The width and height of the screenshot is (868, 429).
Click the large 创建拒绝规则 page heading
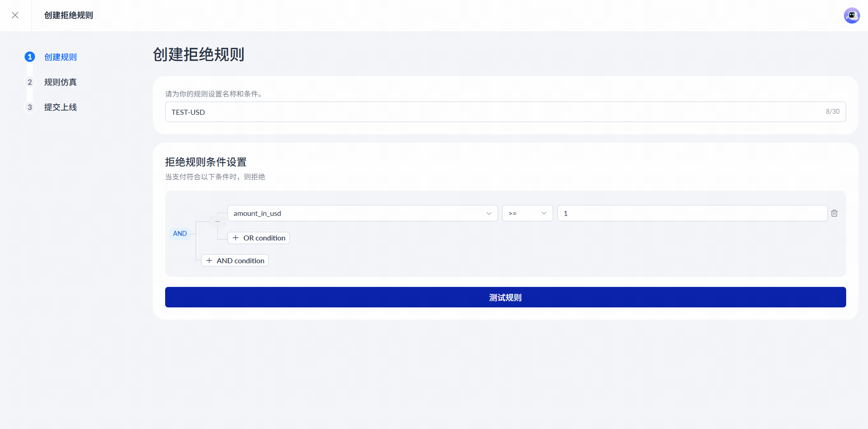coord(198,55)
